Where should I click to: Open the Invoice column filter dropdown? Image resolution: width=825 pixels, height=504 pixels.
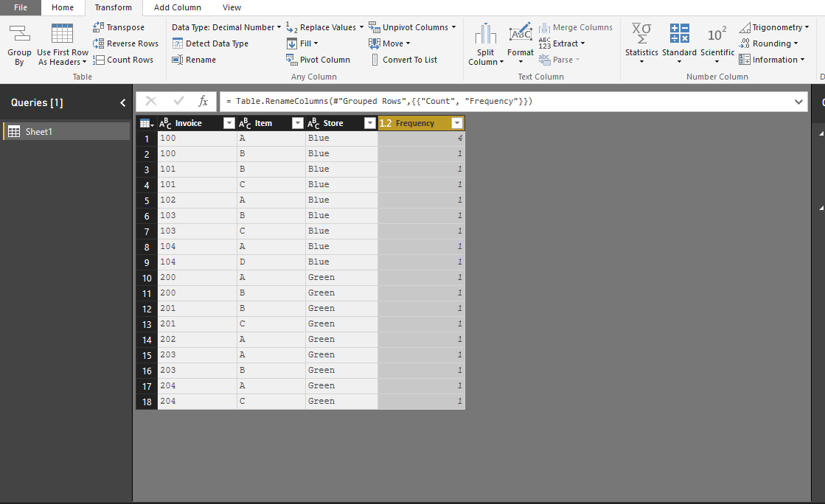click(x=229, y=123)
